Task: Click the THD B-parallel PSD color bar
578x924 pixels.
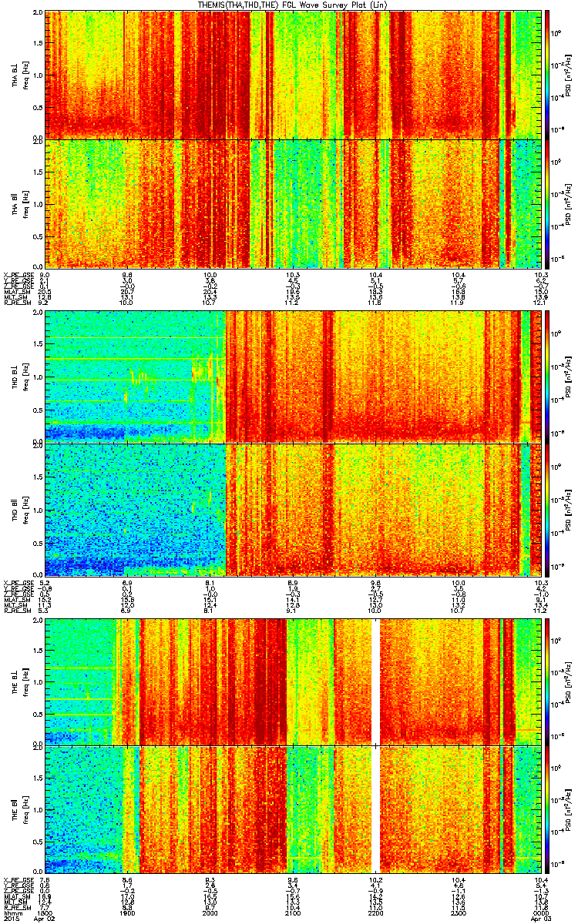Action: click(x=547, y=509)
